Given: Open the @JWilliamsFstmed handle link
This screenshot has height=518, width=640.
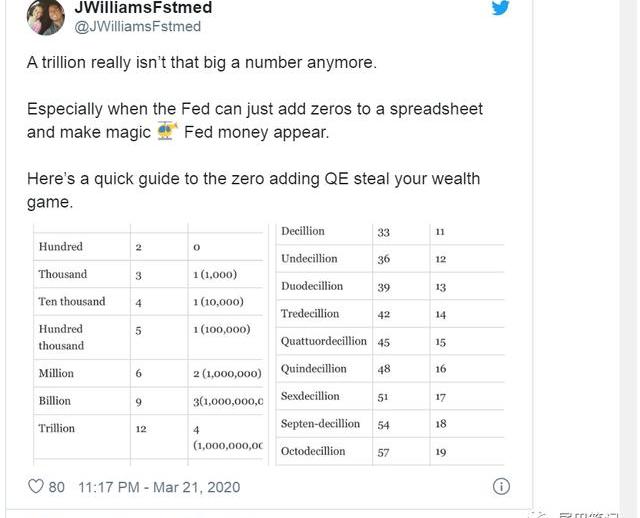Looking at the screenshot, I should coord(138,27).
